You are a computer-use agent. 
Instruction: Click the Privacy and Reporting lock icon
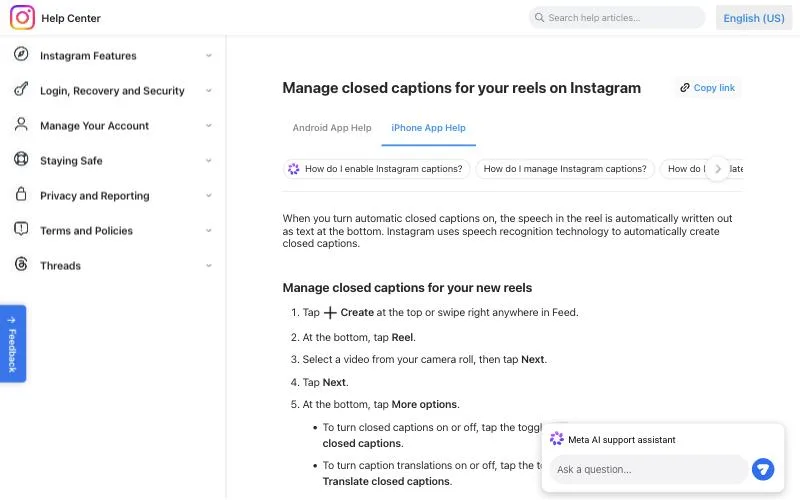coord(21,194)
